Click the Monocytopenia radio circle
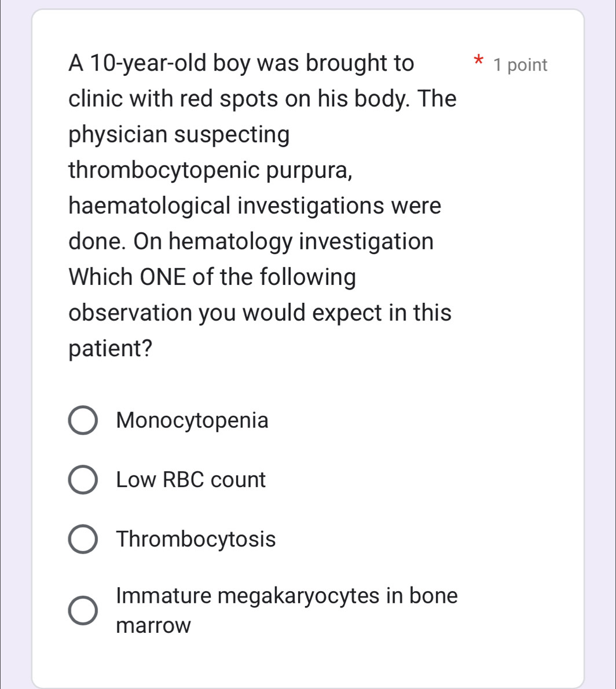616x689 pixels. click(83, 420)
